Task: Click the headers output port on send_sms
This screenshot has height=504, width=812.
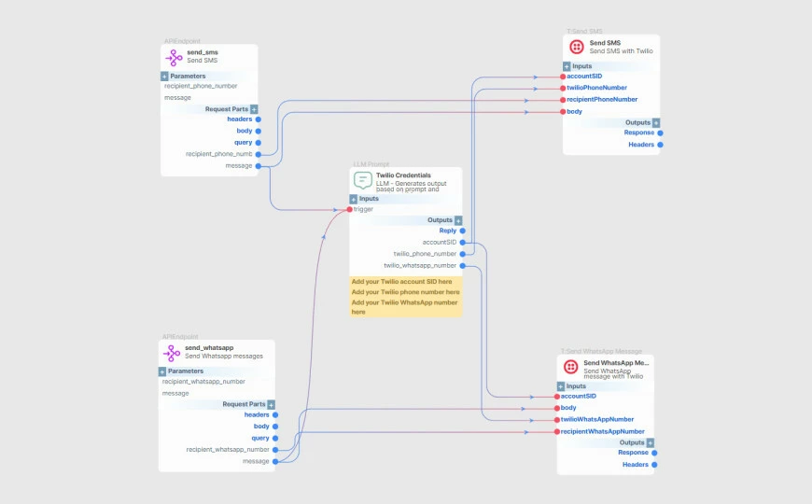Action: pos(258,119)
